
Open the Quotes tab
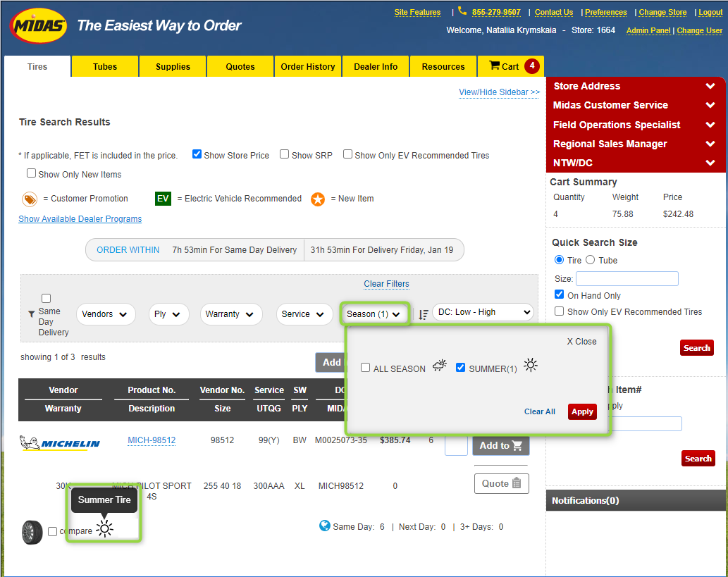click(x=240, y=66)
